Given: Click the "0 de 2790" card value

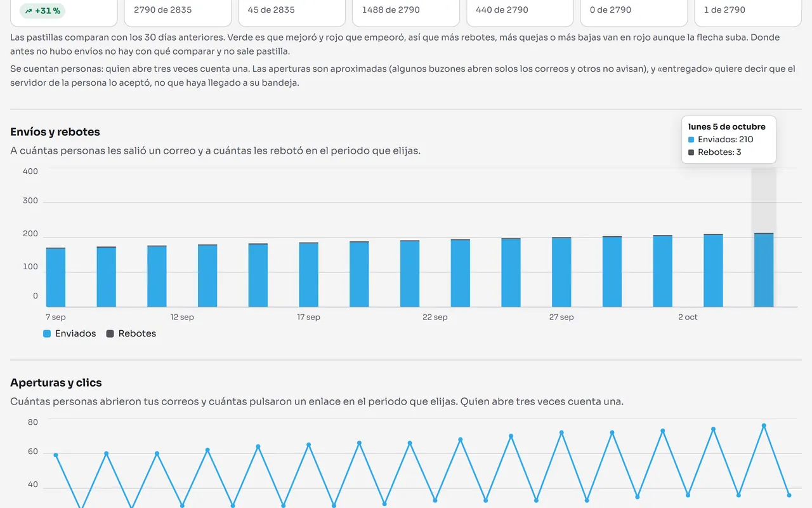Looking at the screenshot, I should 610,10.
